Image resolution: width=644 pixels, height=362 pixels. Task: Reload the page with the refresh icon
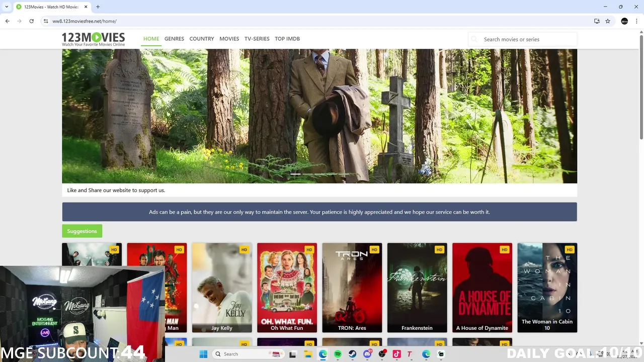31,21
